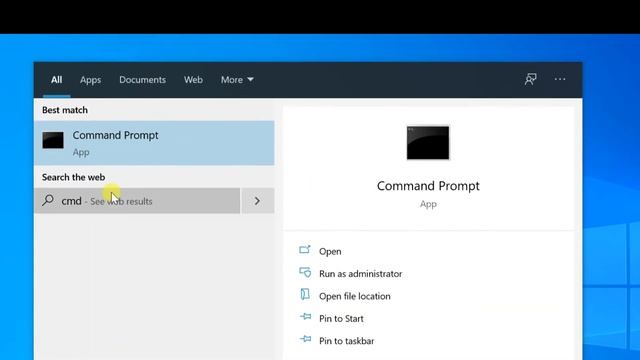Click the Open file location icon

point(305,294)
